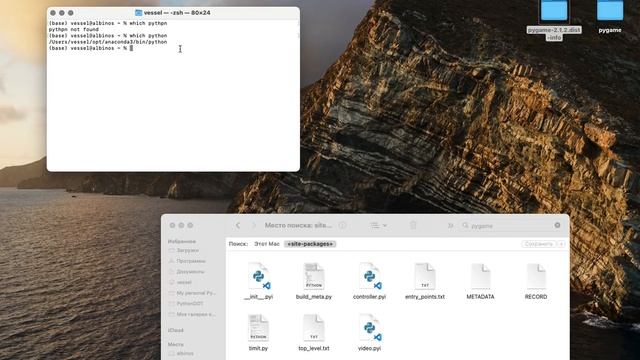Click the entry_points.txt file name label

click(x=425, y=297)
